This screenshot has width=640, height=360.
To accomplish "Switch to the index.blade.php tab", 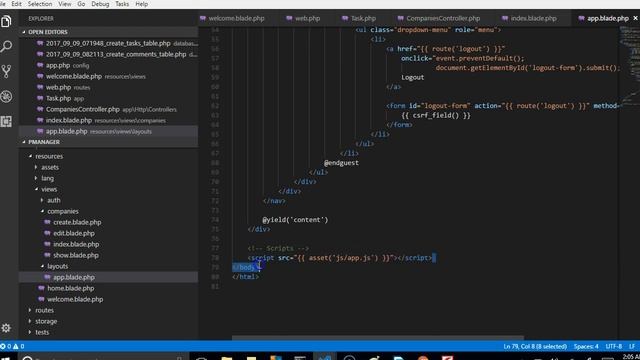I will 529,18.
